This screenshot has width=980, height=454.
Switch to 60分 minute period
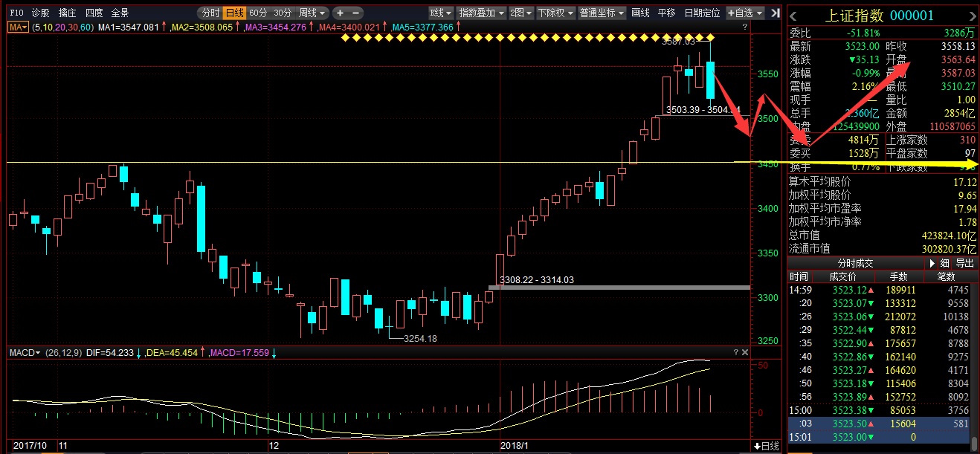click(258, 13)
